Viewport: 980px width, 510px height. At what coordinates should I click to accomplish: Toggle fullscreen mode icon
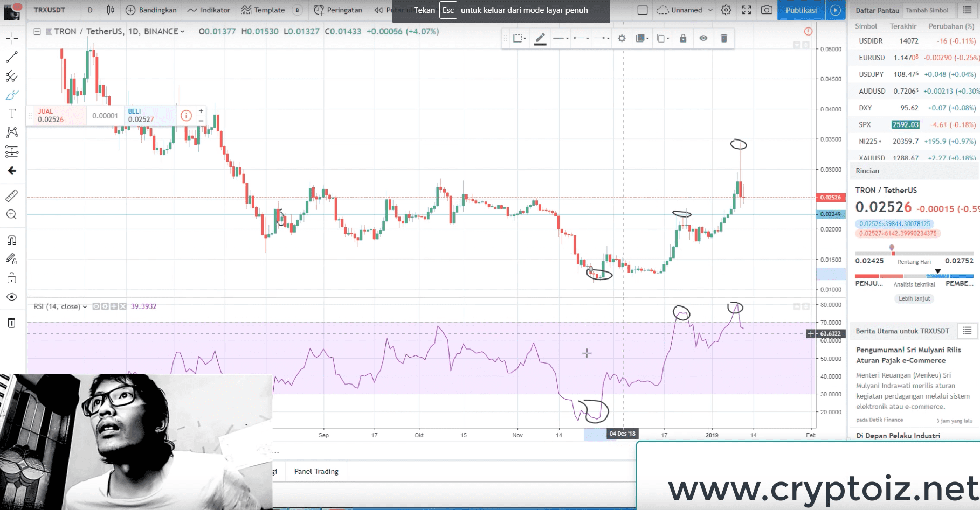click(x=747, y=10)
